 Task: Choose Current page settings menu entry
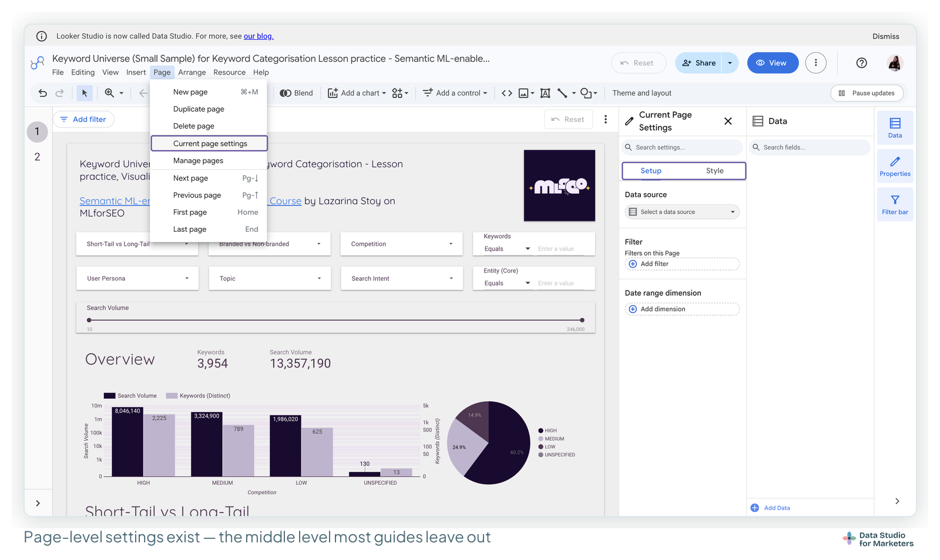tap(209, 143)
